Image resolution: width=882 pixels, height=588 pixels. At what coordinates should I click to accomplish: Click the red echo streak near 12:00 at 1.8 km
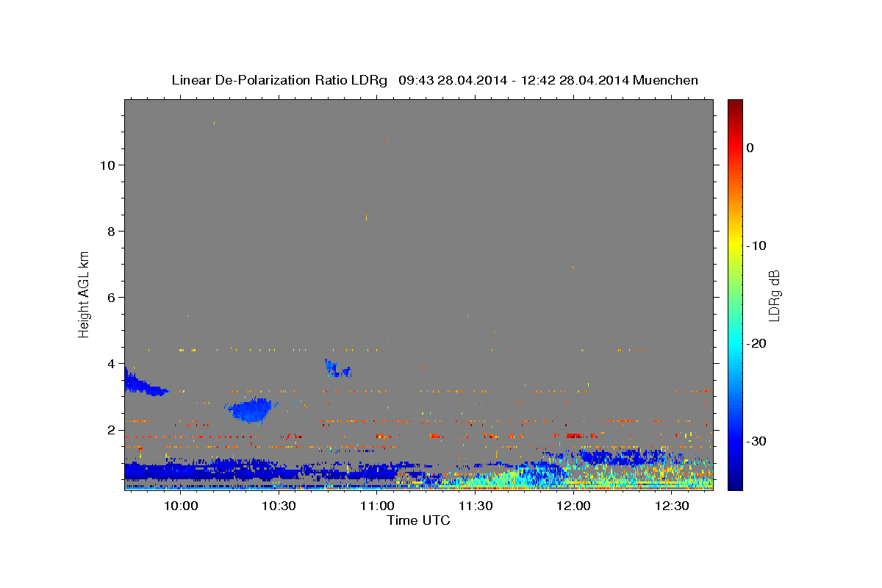coord(574,435)
